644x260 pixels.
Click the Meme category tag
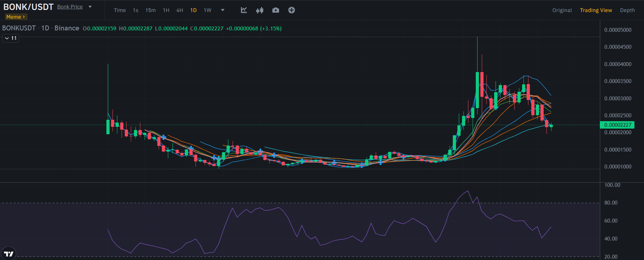tap(16, 17)
